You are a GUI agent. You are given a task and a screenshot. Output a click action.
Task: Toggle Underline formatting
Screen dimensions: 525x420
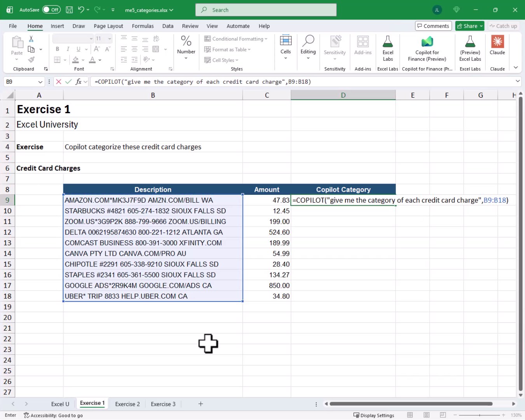click(x=79, y=49)
